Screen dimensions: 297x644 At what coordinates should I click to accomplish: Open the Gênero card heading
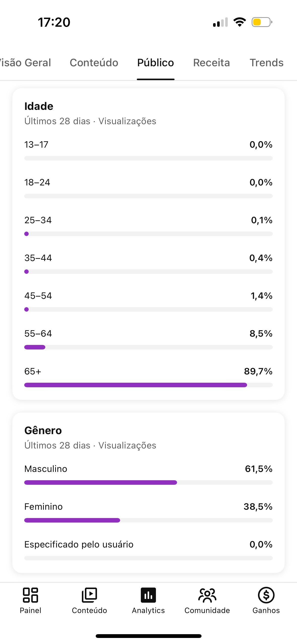point(43,431)
